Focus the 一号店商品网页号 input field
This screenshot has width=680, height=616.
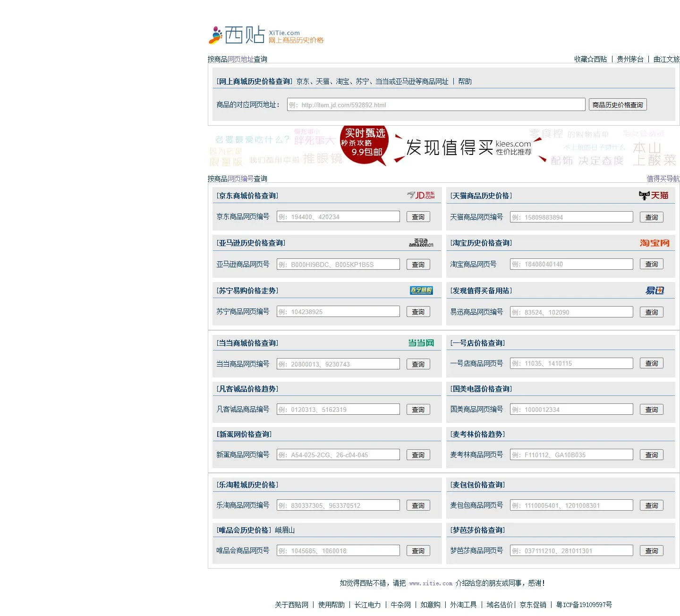click(571, 363)
